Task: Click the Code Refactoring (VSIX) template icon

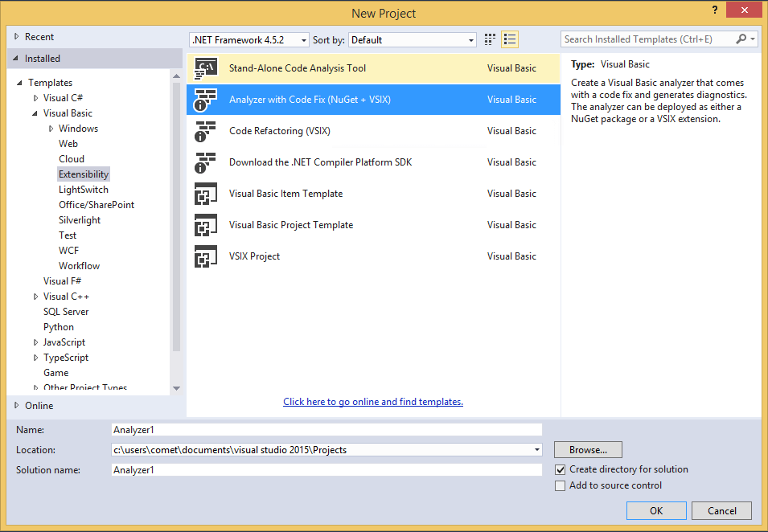Action: point(206,131)
